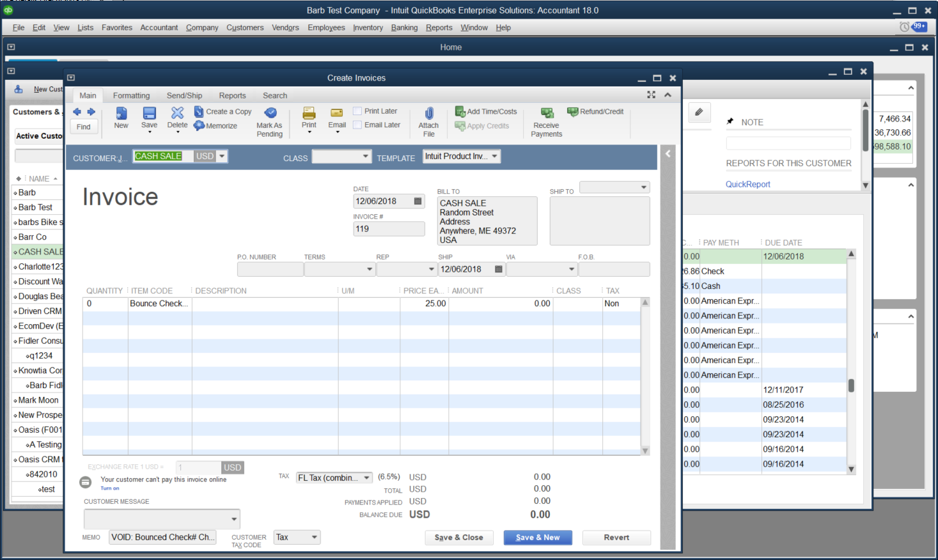Open the Rep dropdown
Screen dimensions: 938x560
coord(431,269)
